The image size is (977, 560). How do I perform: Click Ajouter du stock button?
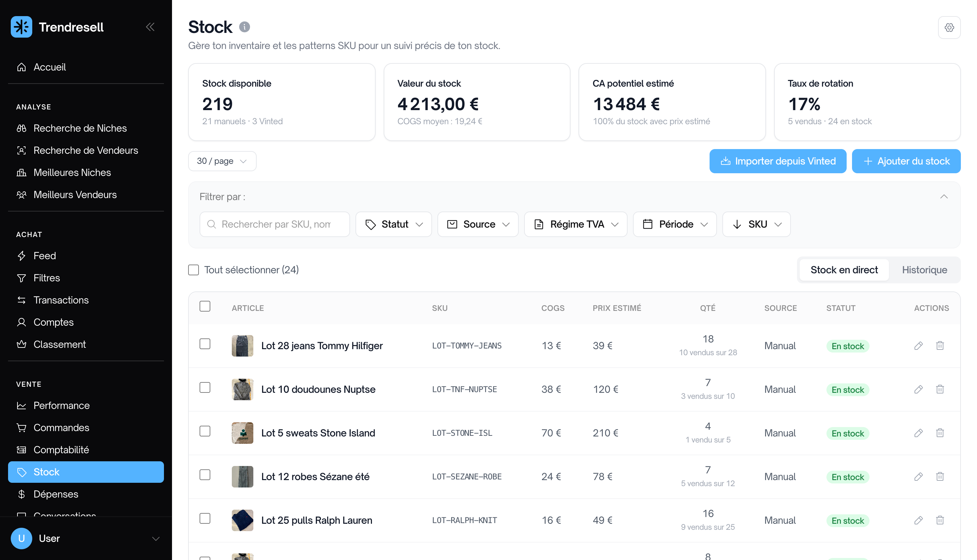click(x=906, y=161)
